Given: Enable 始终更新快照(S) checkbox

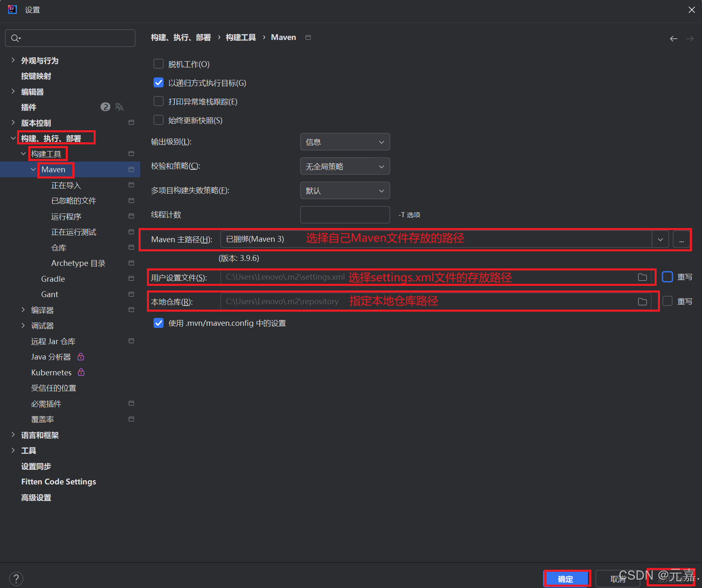Looking at the screenshot, I should click(x=159, y=120).
